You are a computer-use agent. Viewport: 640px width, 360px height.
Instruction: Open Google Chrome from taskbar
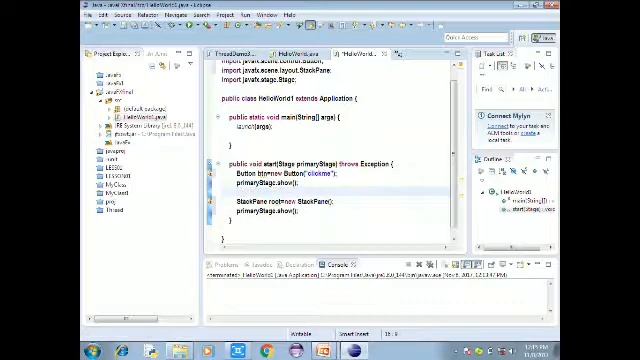pos(267,351)
